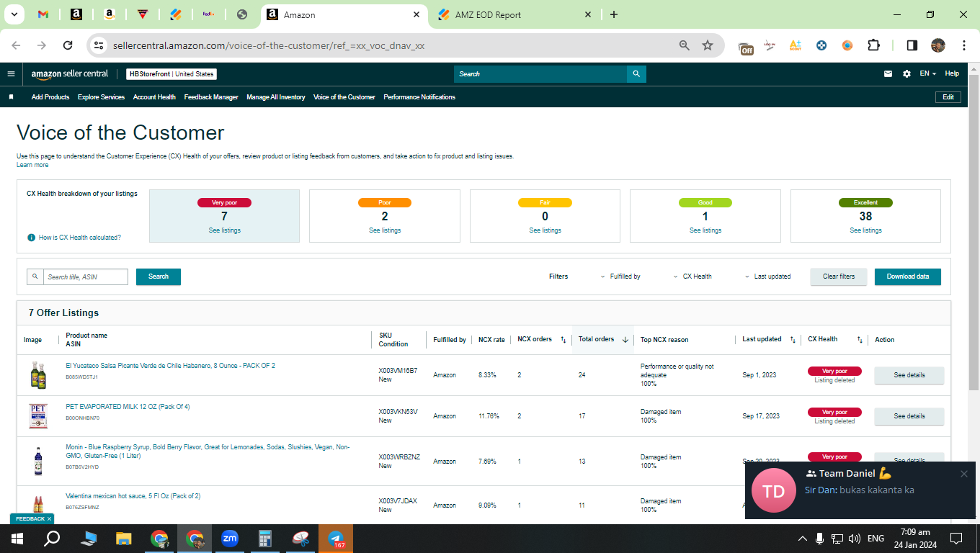
Task: Open Monin Blue Raspberry Syrup product link
Action: coord(208,451)
